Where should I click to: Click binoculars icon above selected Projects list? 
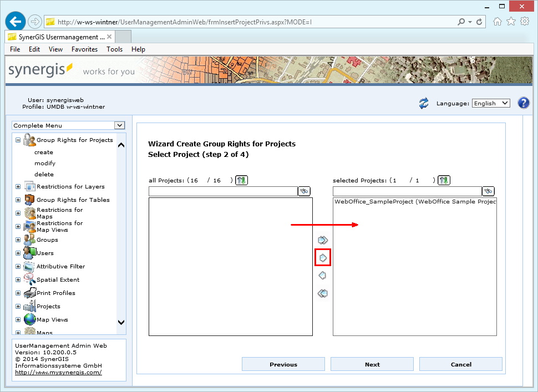coord(488,191)
